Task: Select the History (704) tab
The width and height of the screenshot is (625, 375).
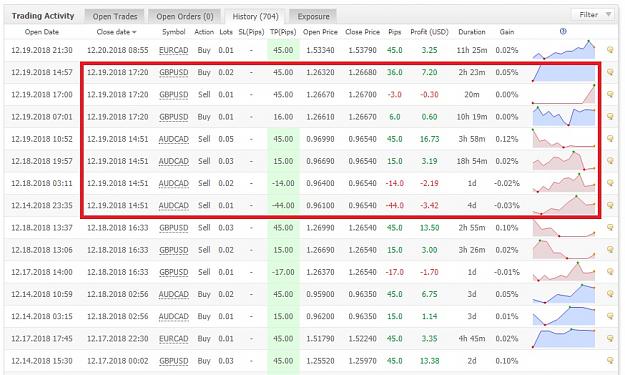Action: tap(255, 16)
